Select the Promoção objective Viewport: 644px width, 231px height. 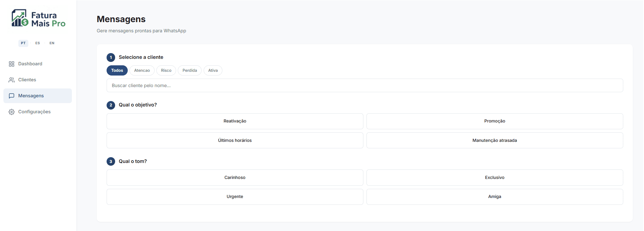(494, 121)
